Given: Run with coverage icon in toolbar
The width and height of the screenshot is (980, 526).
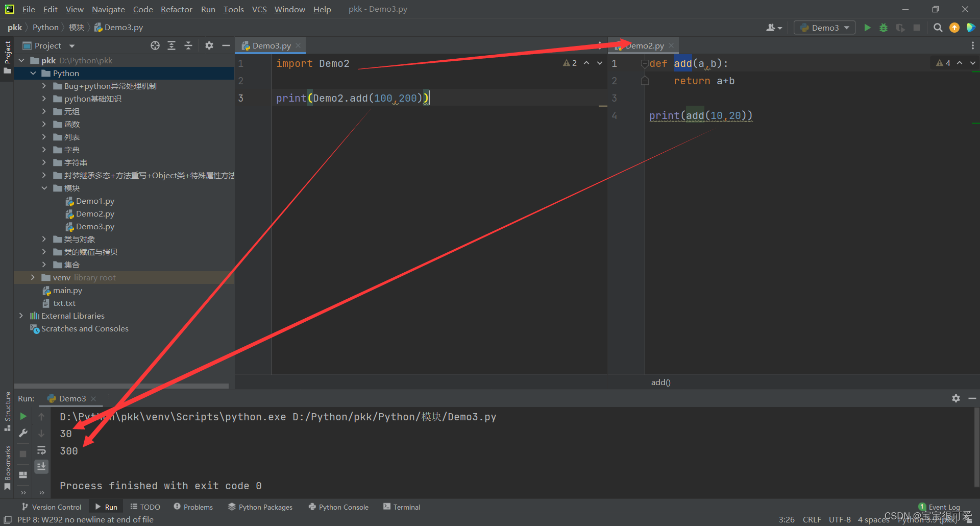Looking at the screenshot, I should (900, 28).
